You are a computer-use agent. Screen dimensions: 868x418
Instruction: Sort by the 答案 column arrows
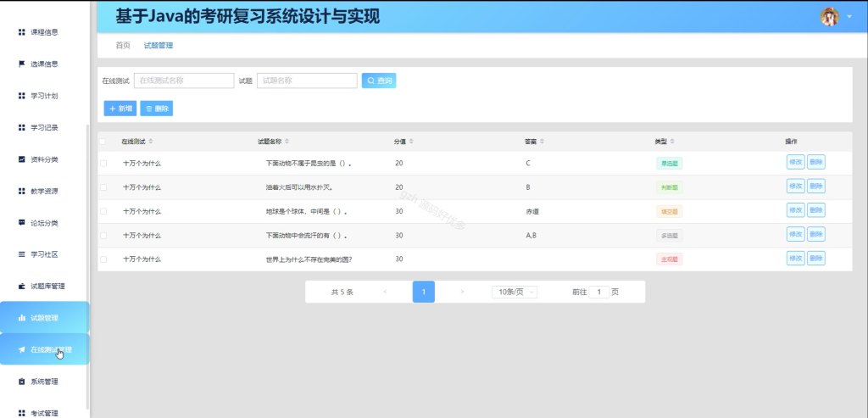pyautogui.click(x=542, y=142)
